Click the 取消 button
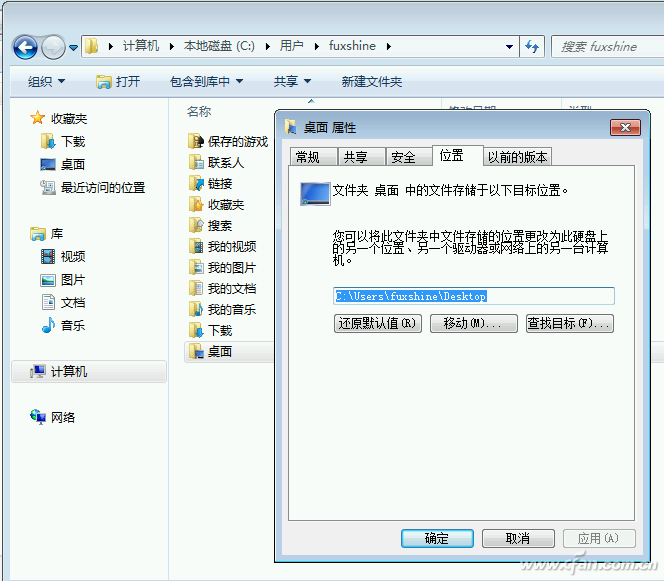 click(x=518, y=538)
